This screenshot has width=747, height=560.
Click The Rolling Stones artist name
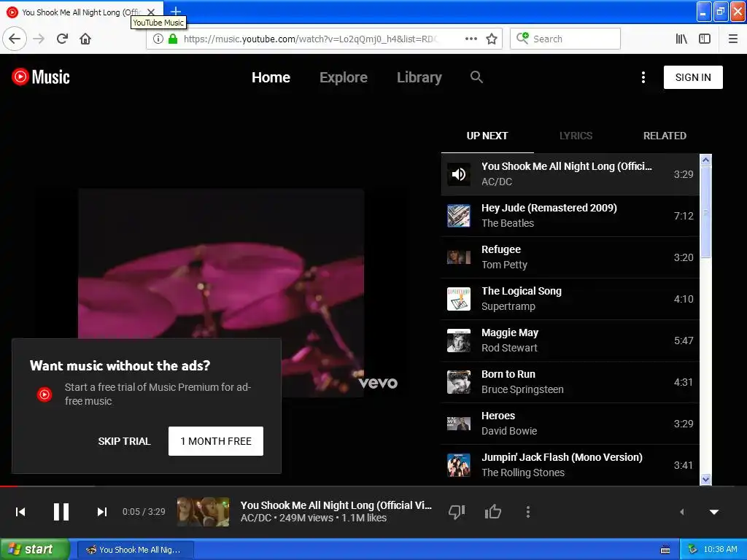(x=522, y=472)
